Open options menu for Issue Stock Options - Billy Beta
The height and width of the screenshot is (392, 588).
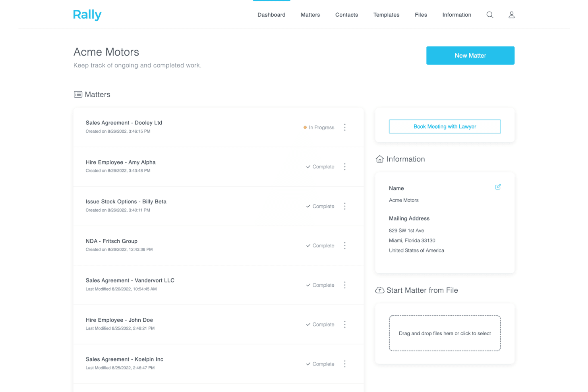345,206
